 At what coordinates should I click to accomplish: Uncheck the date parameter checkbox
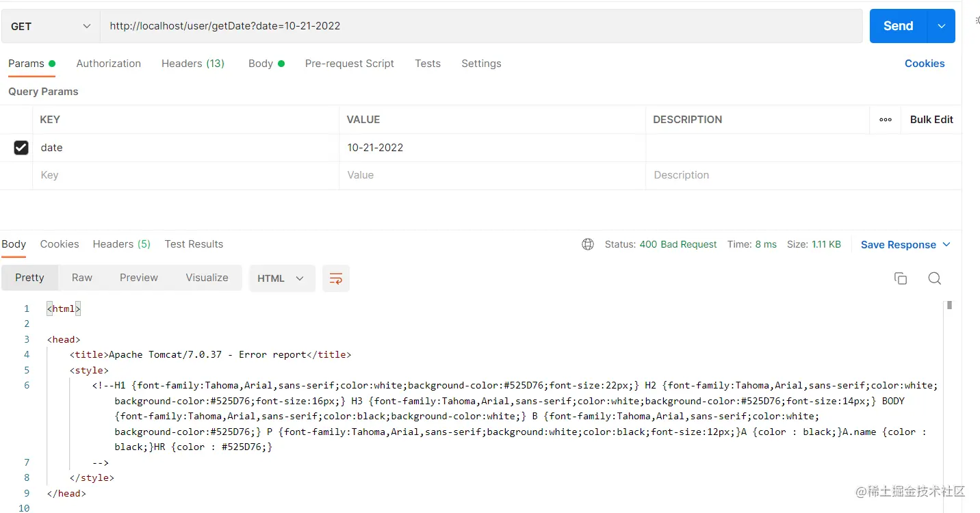(x=21, y=148)
